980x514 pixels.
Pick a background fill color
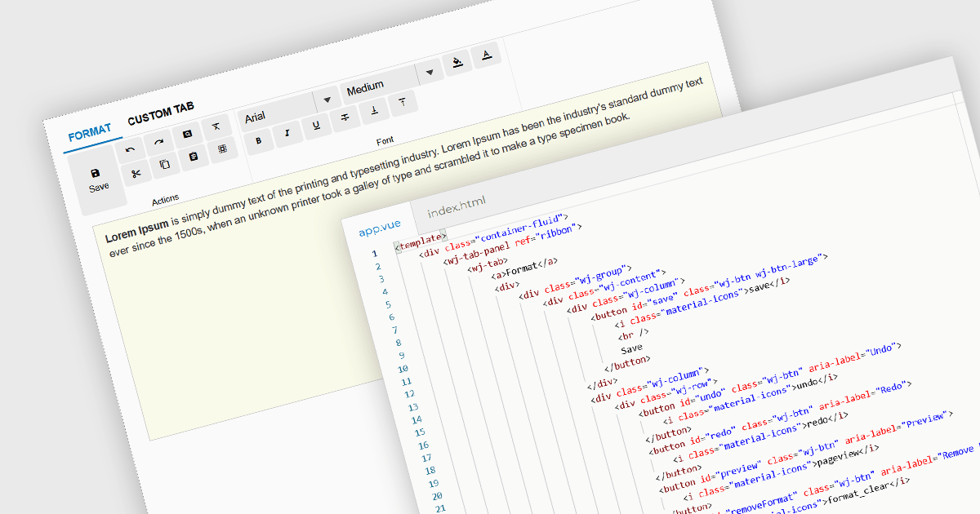(x=457, y=63)
